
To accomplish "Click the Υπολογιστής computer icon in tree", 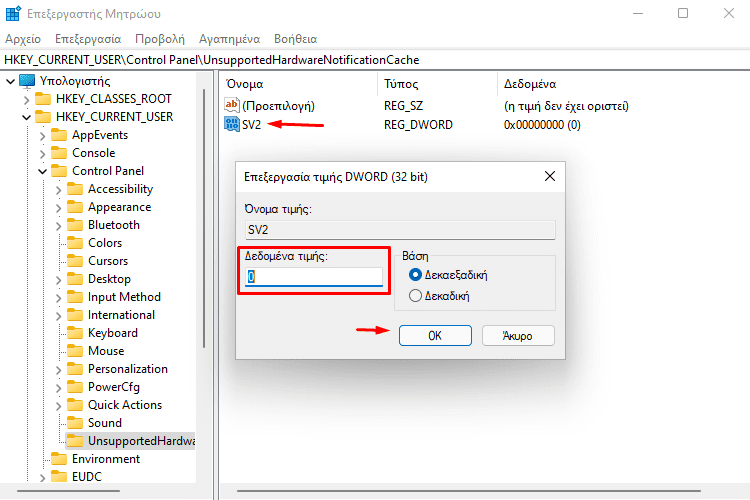I will point(27,81).
